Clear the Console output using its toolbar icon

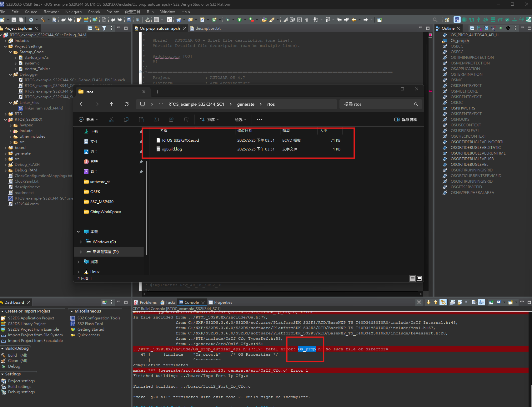(474, 303)
